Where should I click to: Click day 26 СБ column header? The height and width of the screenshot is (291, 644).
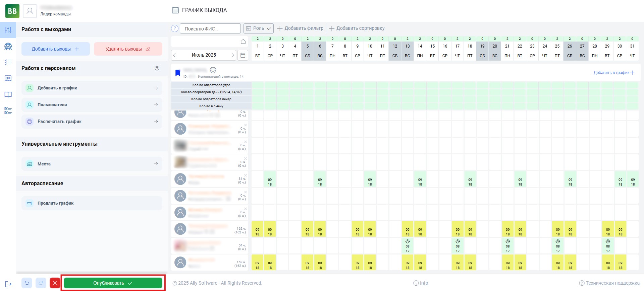tap(570, 51)
